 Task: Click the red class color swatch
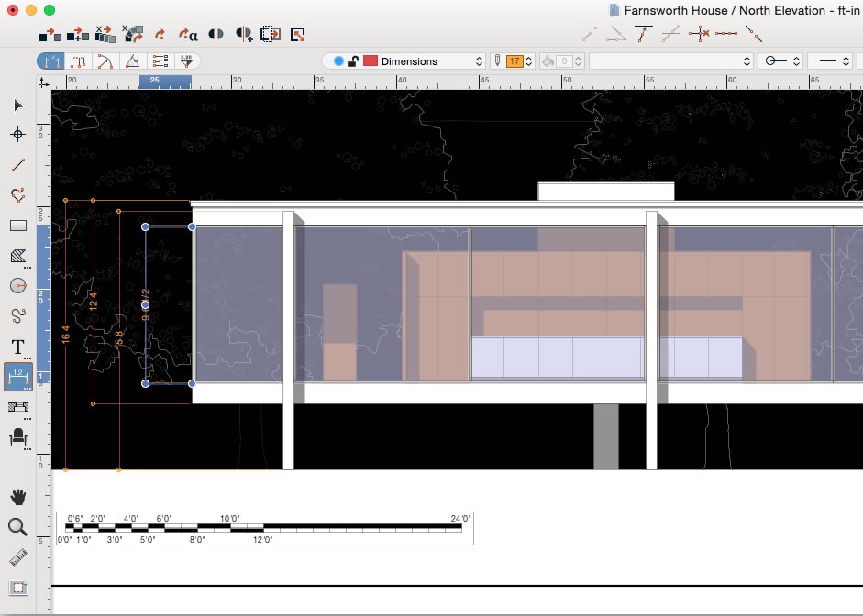[x=371, y=61]
